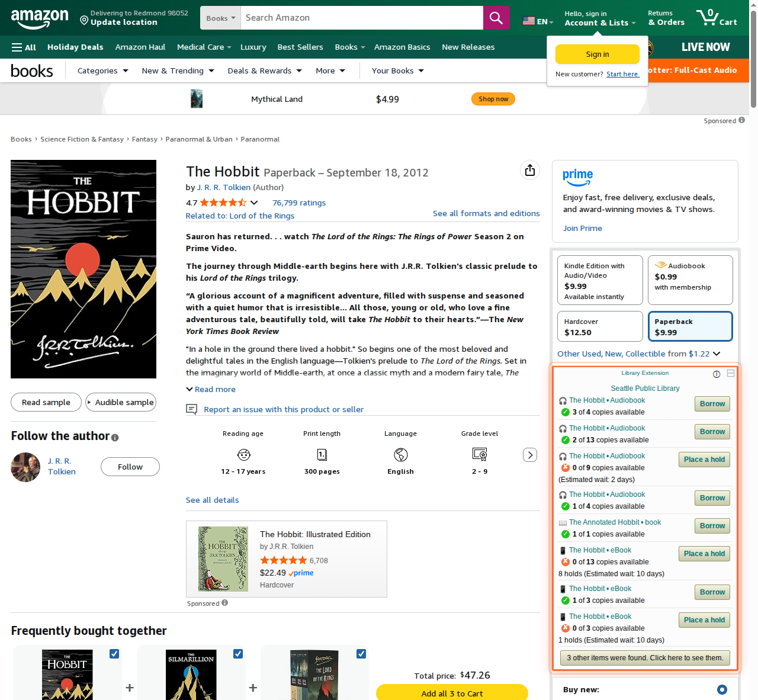Click the Follow the author info icon
The image size is (758, 700).
tap(115, 438)
